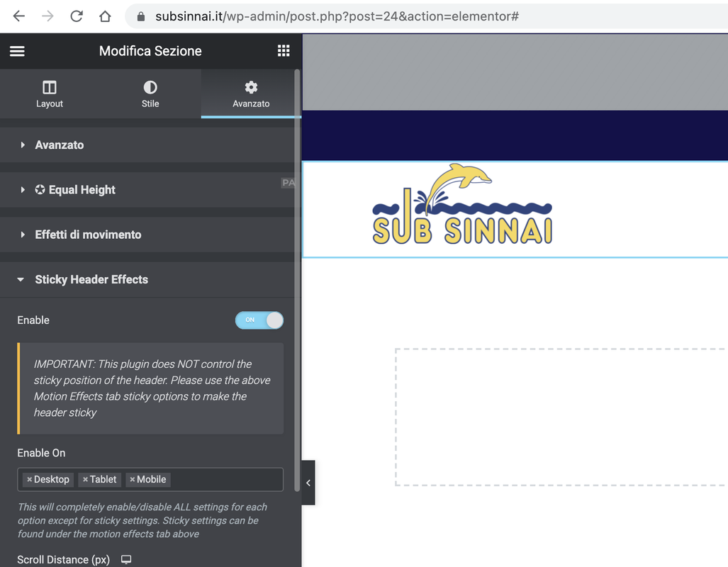Select the Avanzato tab
The width and height of the screenshot is (728, 567).
point(251,94)
